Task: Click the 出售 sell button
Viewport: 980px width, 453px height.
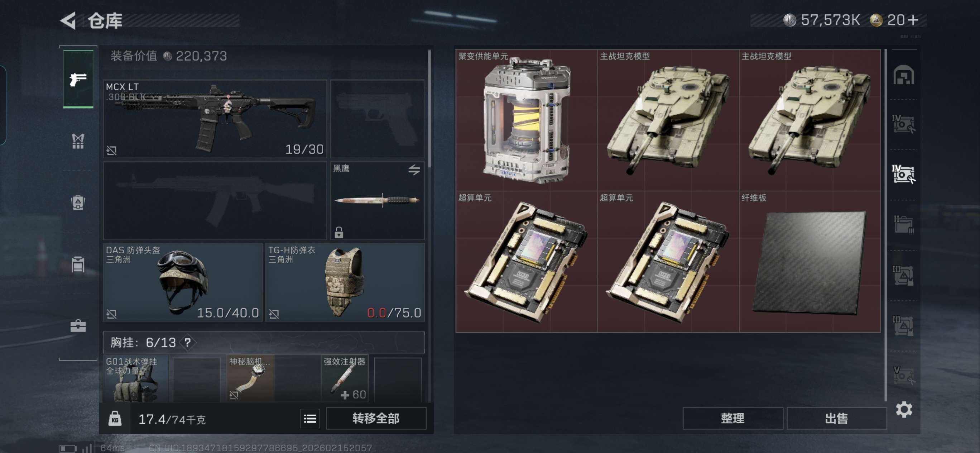Action: click(x=836, y=418)
